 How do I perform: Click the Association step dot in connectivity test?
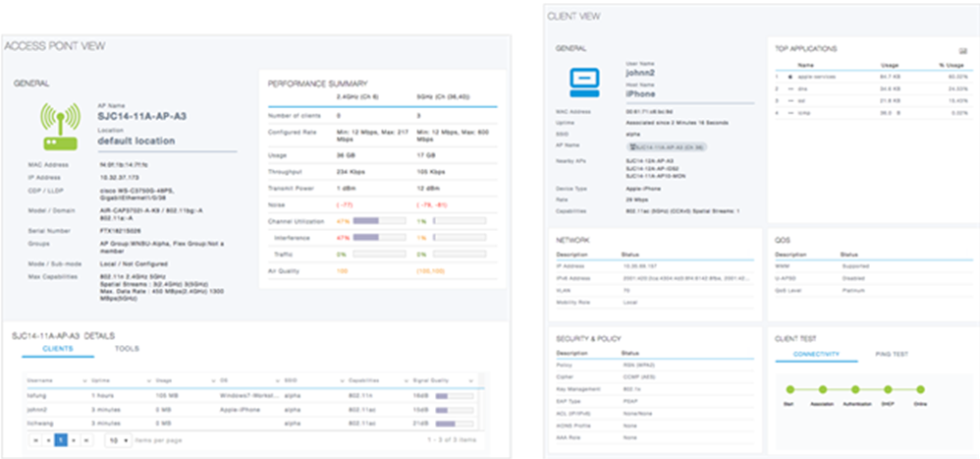(x=821, y=389)
